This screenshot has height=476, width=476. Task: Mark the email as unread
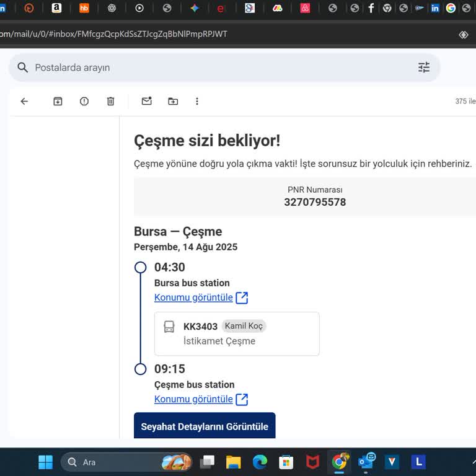(146, 101)
